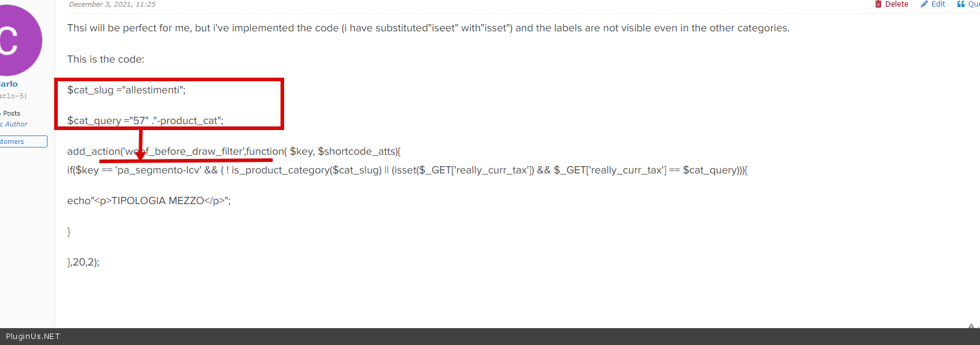Image resolution: width=980 pixels, height=345 pixels.
Task: Click the if($key == 'pa_segmento-lcv' line
Action: [x=407, y=170]
